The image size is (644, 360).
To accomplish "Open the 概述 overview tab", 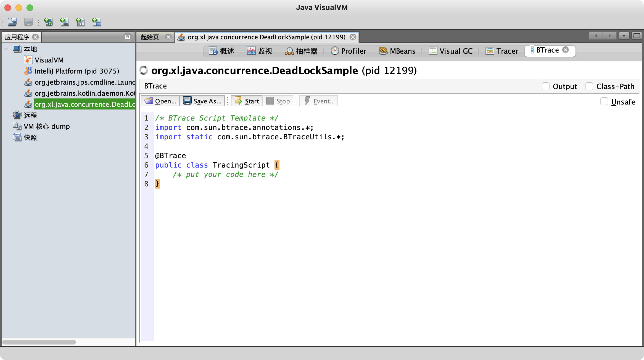I will coord(222,51).
